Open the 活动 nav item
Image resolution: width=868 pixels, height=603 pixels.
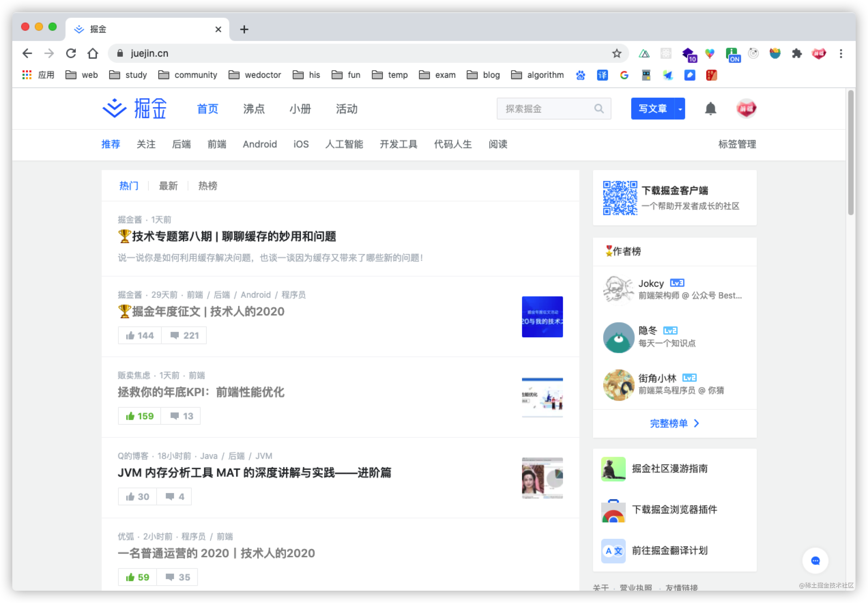point(347,109)
